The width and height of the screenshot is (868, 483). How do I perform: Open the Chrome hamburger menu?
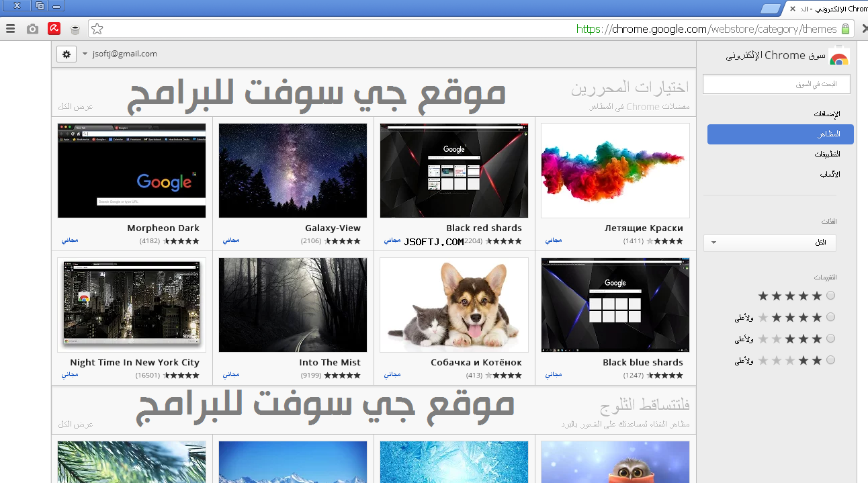coord(10,29)
